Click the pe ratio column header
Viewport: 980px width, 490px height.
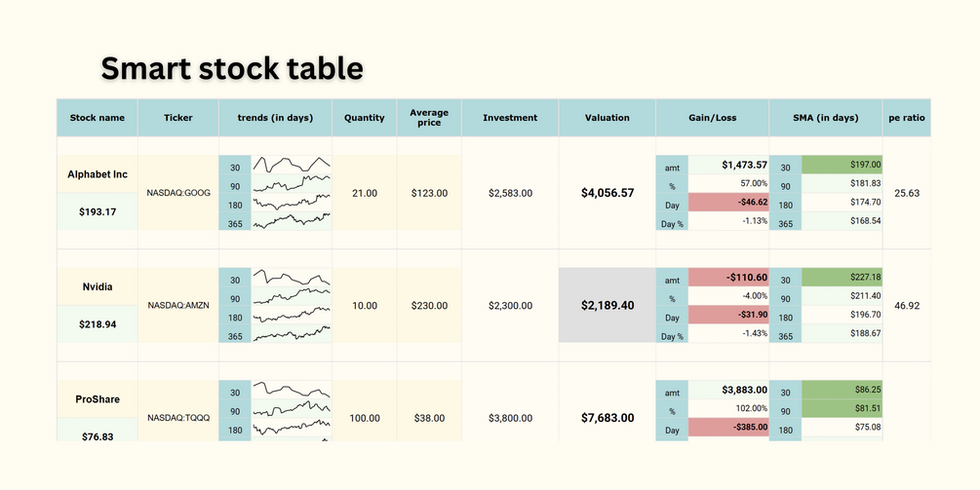tap(907, 118)
